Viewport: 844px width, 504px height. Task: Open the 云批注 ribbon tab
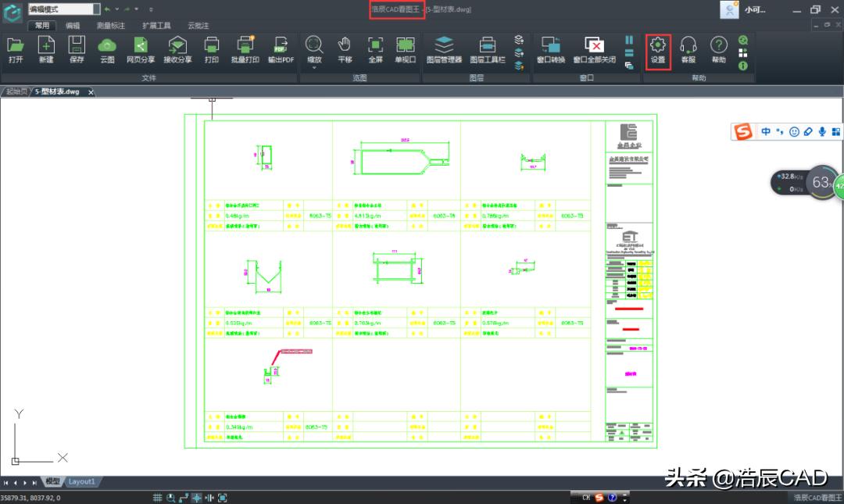(198, 25)
